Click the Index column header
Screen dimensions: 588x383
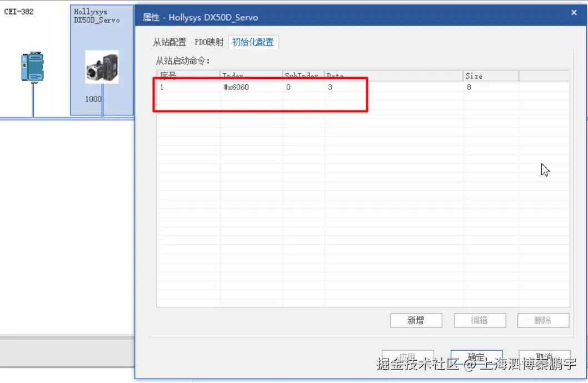point(232,76)
